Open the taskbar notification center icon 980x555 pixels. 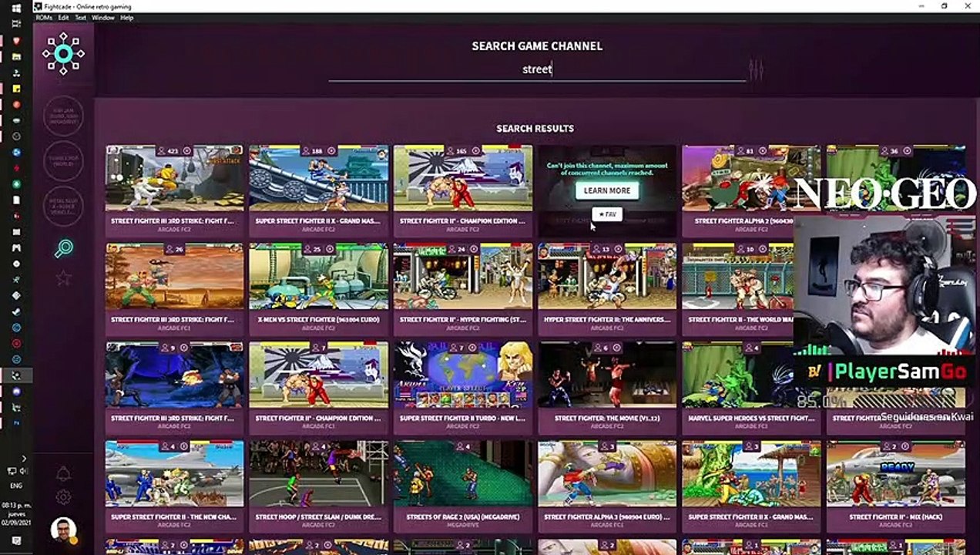point(16,541)
